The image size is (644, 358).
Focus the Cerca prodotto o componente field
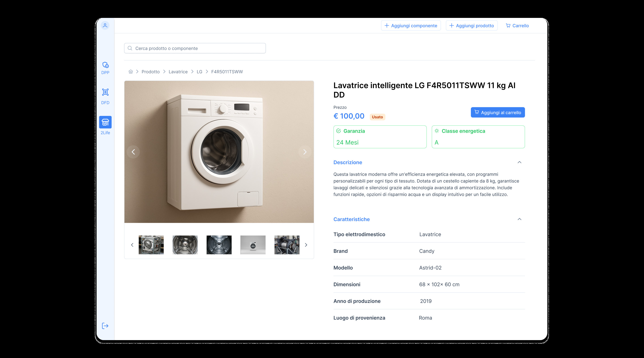click(195, 48)
